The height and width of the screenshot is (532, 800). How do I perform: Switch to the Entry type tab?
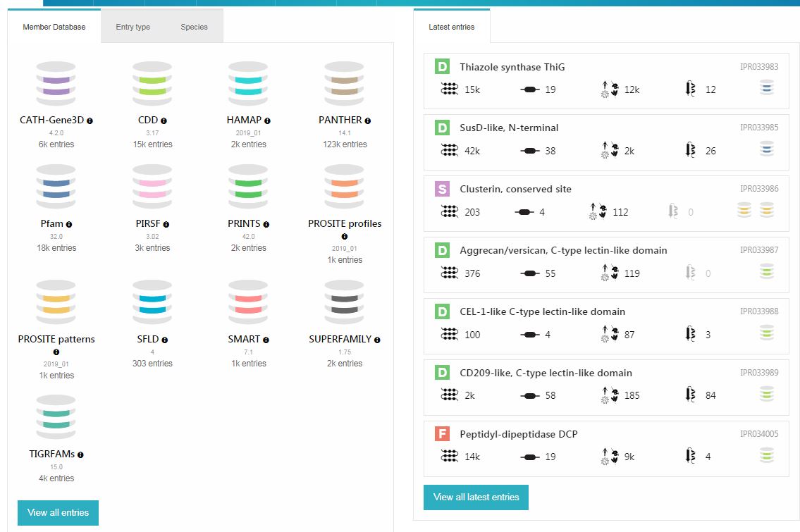tap(133, 27)
